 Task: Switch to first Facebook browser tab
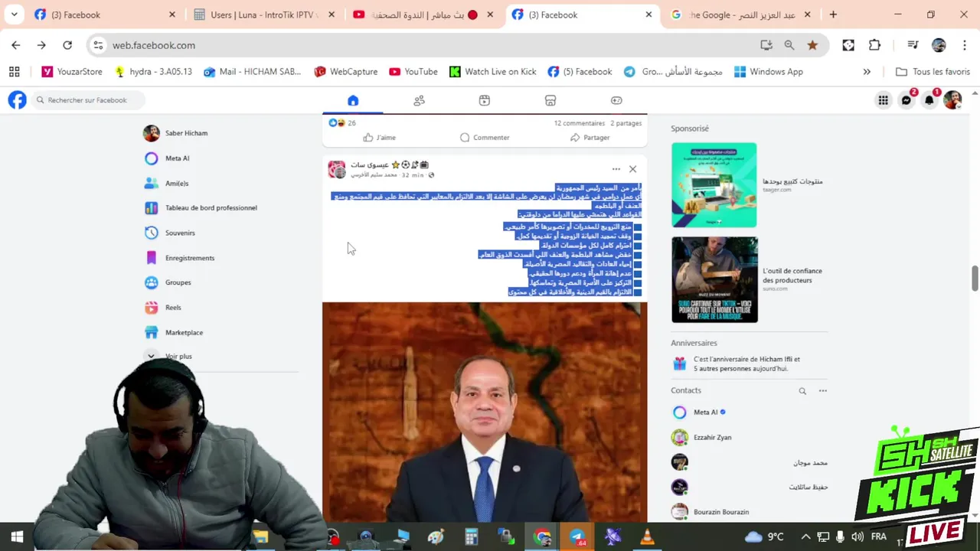click(104, 15)
